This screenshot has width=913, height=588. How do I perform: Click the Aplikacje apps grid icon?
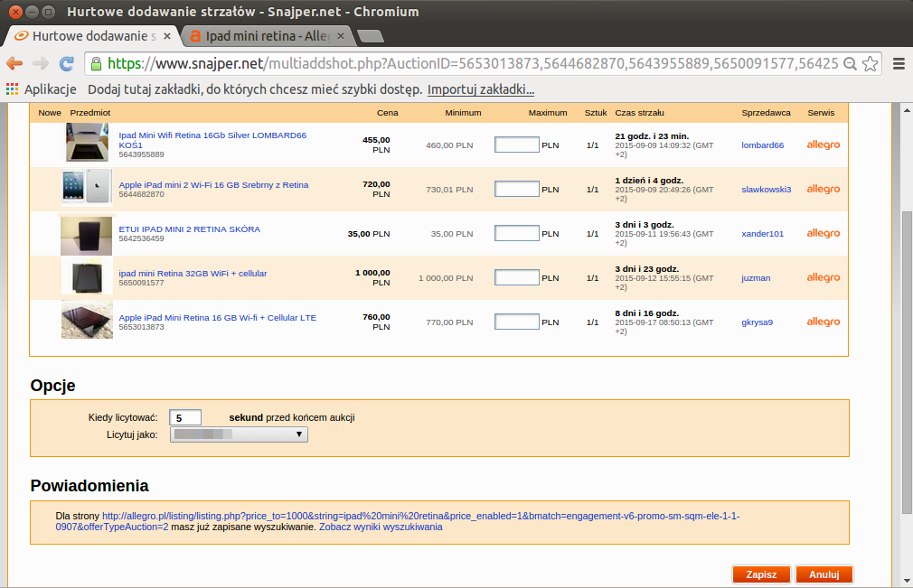[x=12, y=89]
